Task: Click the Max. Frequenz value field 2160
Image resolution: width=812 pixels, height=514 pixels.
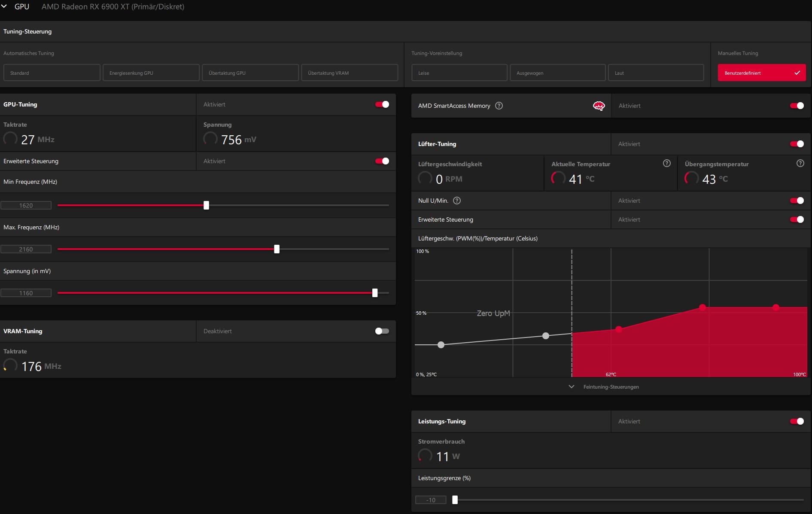Action: coord(26,249)
